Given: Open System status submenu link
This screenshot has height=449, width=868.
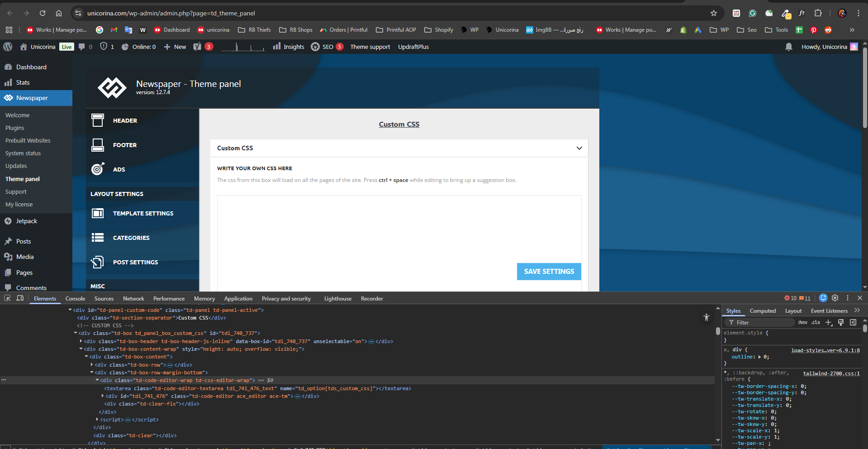Looking at the screenshot, I should 23,153.
